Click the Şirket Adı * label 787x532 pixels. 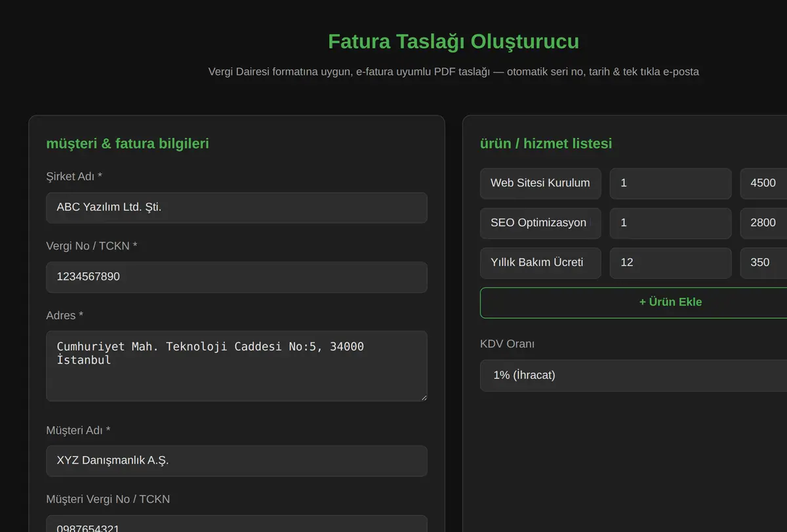(74, 176)
